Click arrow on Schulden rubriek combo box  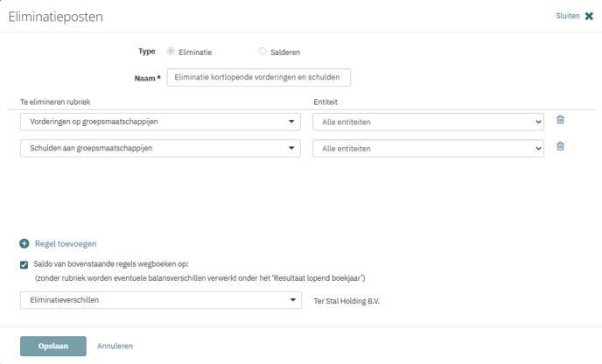(x=291, y=148)
